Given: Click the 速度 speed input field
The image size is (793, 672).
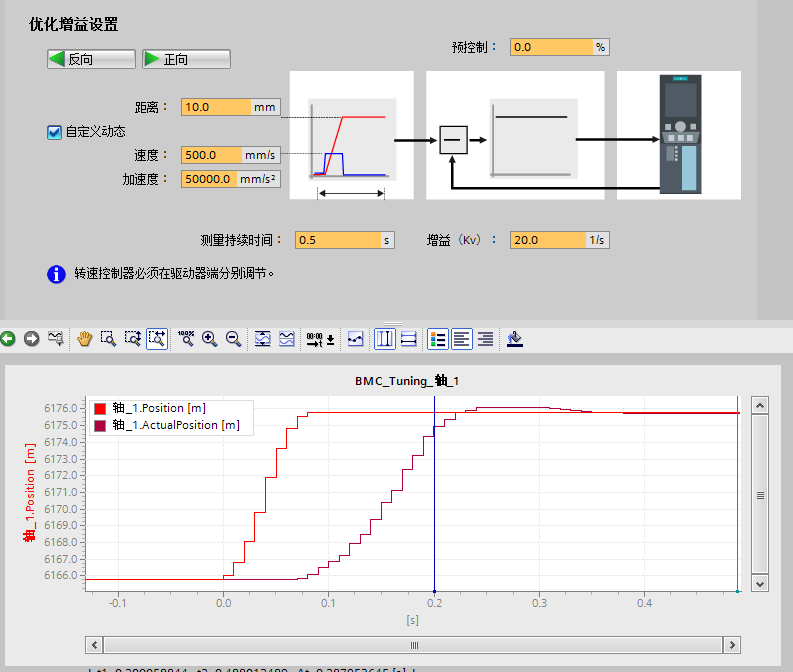Looking at the screenshot, I should coord(211,155).
